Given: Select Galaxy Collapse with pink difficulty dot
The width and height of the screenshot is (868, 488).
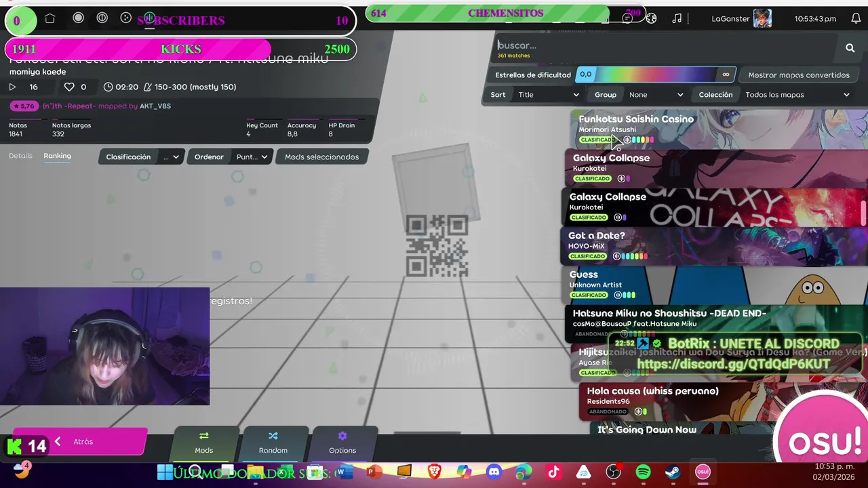Looking at the screenshot, I should coord(716,167).
